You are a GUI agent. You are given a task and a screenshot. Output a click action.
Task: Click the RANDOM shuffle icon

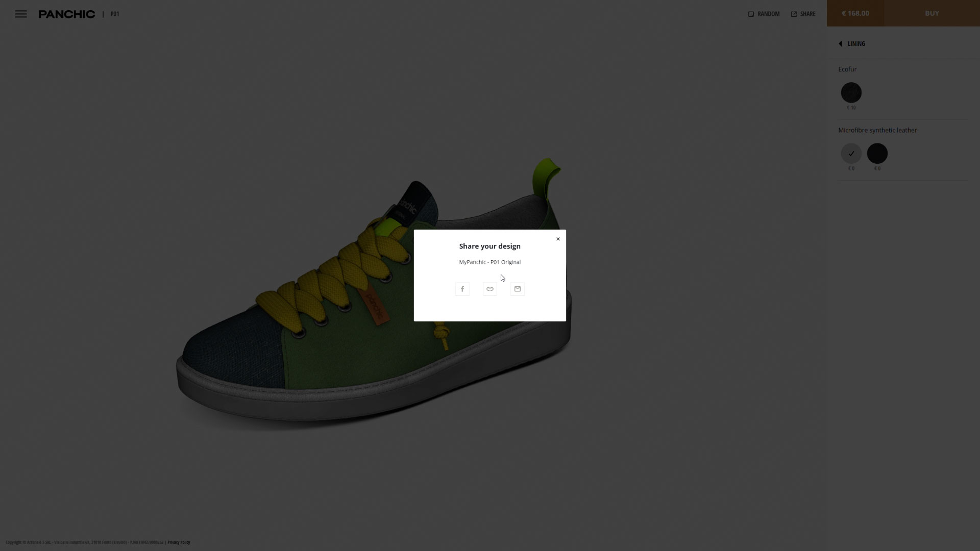pyautogui.click(x=751, y=14)
